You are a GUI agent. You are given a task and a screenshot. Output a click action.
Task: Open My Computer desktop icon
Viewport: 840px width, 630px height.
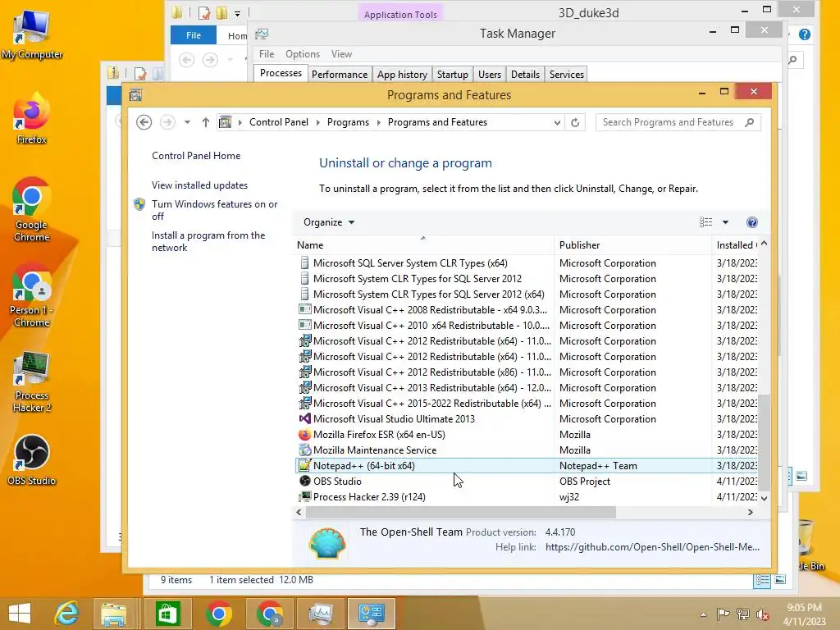coord(32,34)
